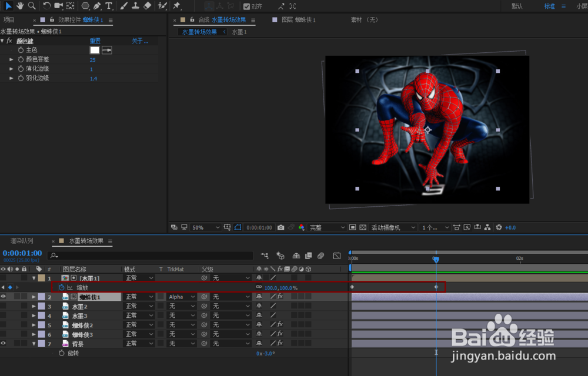Select the Eraser tool

pos(148,6)
